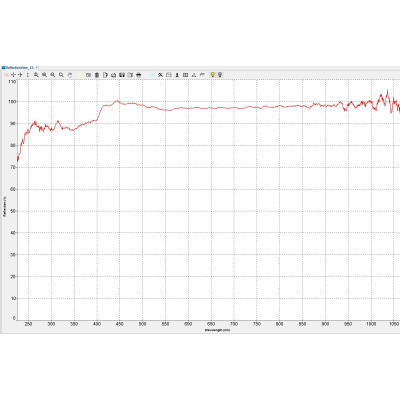Click the export tray icon after the page icon
Image resolution: width=400 pixels, height=400 pixels.
(x=113, y=75)
